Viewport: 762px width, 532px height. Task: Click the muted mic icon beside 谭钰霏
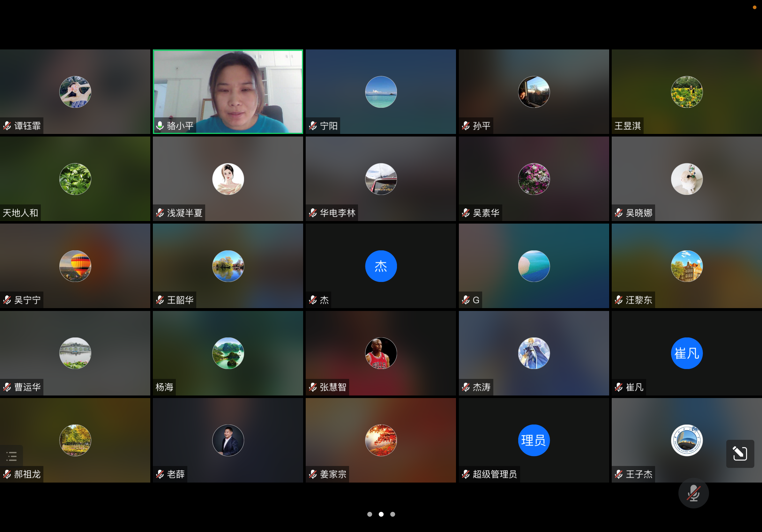7,126
